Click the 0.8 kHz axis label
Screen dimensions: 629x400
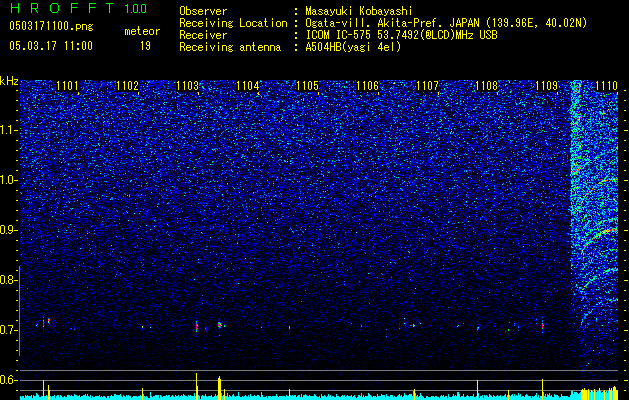pyautogui.click(x=9, y=280)
